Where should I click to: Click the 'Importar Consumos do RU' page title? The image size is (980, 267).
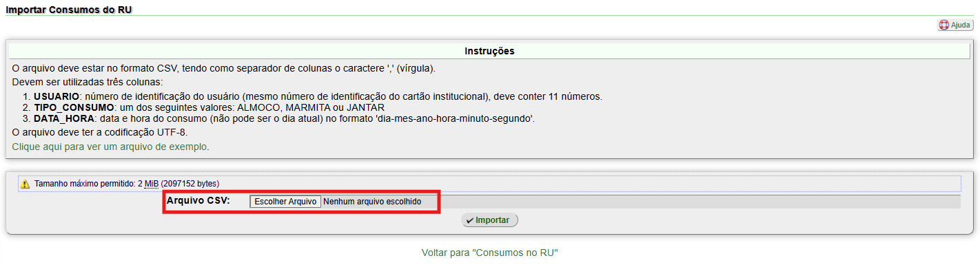click(69, 10)
